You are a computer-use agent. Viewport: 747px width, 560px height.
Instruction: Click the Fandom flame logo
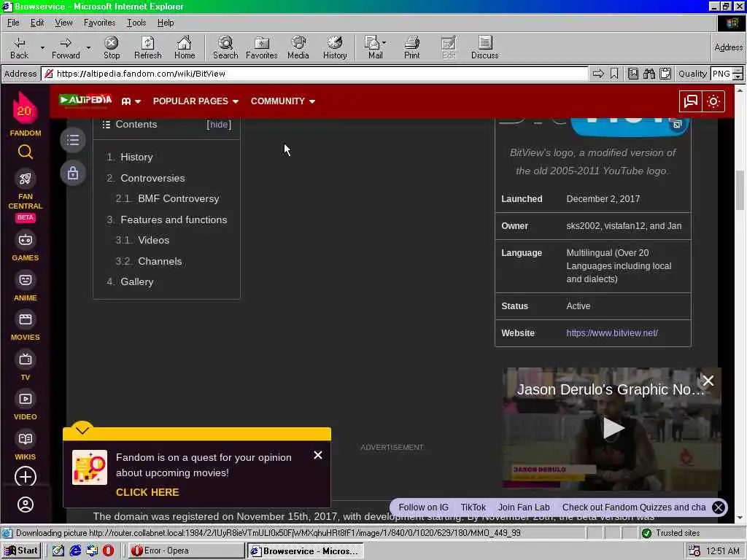click(x=25, y=108)
